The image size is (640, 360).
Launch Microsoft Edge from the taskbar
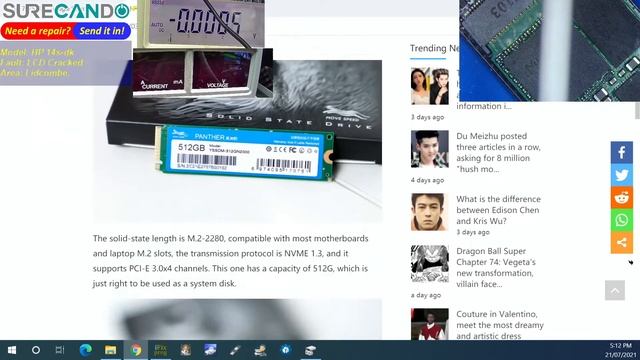coord(85,350)
